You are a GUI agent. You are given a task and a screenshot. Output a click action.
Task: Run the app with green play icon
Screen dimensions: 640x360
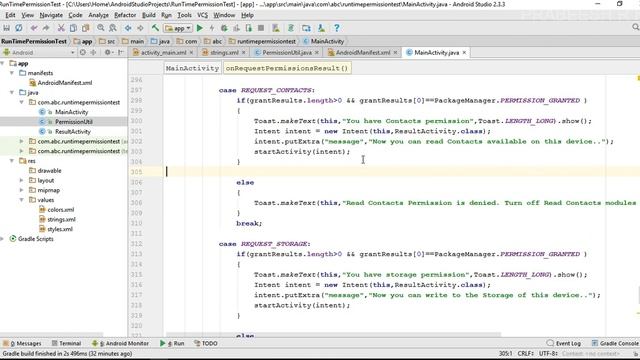[x=200, y=28]
